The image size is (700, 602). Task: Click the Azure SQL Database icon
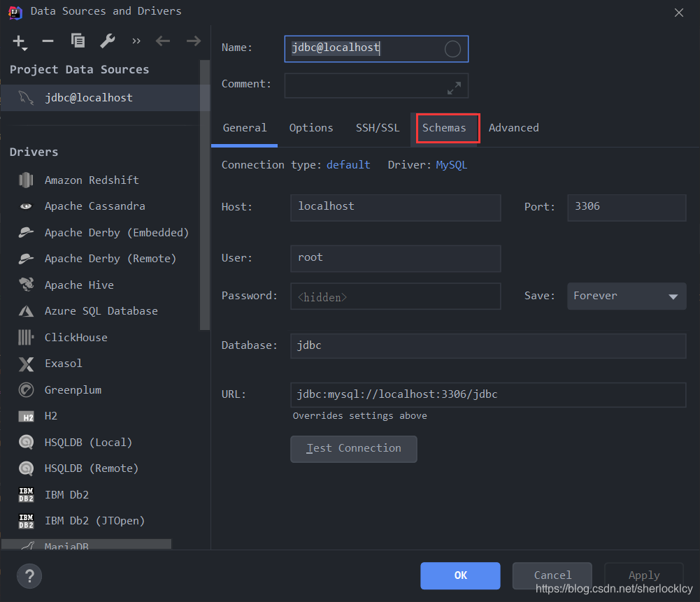[26, 311]
